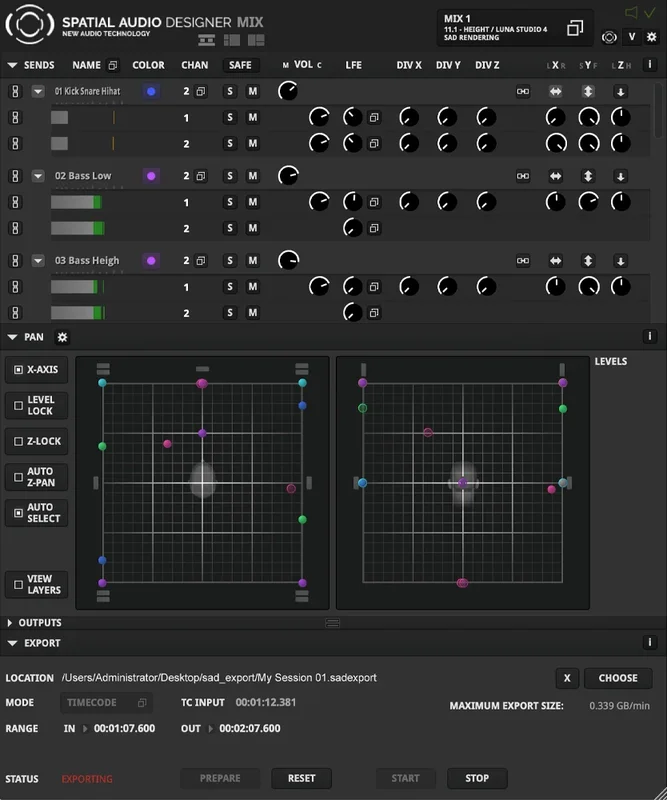This screenshot has height=800, width=667.
Task: Enable the VIEW LAYERS option
Action: tap(36, 585)
